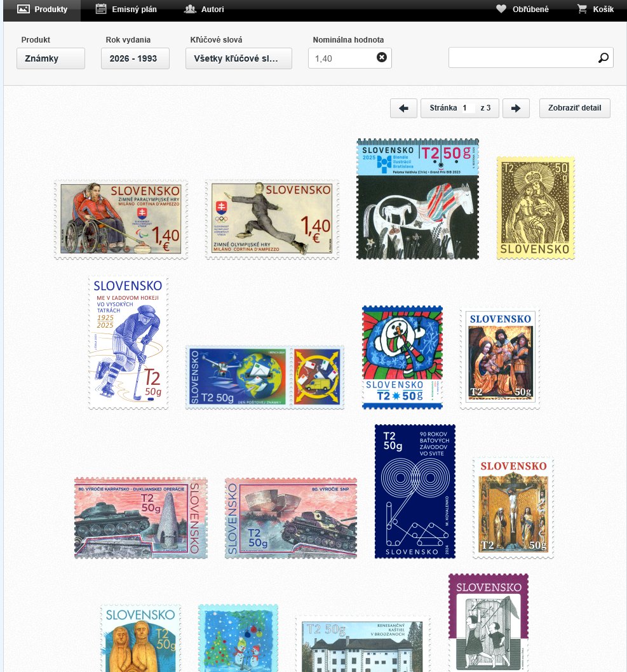Open the 2026 - 1993 year dropdown
The height and width of the screenshot is (672, 627).
tap(135, 58)
